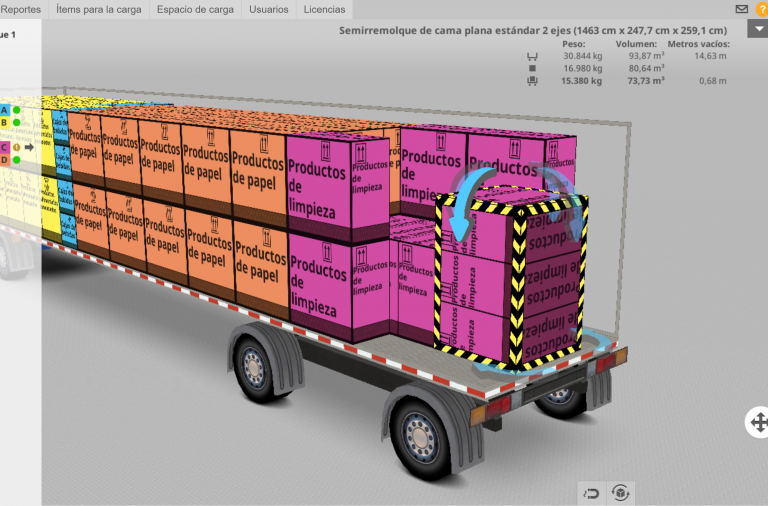Select group B yellow color label
The width and height of the screenshot is (768, 506).
point(4,122)
